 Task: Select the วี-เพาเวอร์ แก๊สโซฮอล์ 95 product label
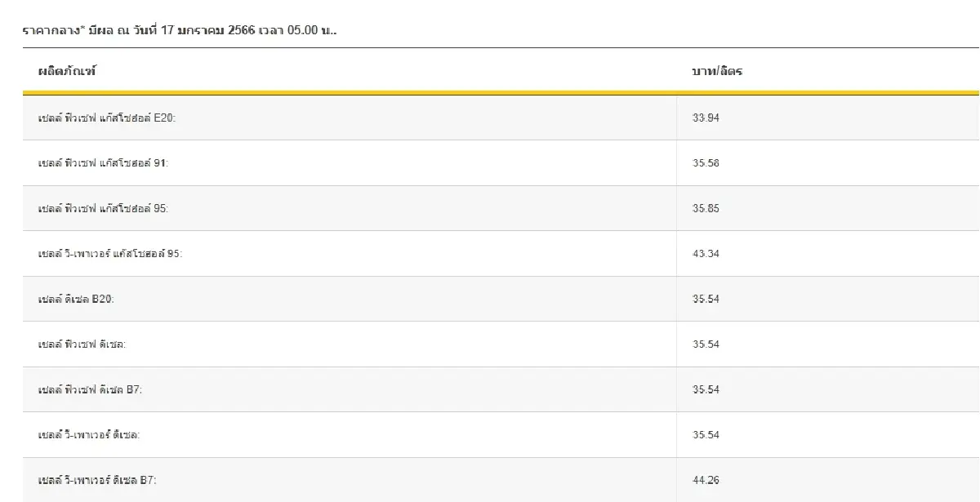click(x=110, y=254)
